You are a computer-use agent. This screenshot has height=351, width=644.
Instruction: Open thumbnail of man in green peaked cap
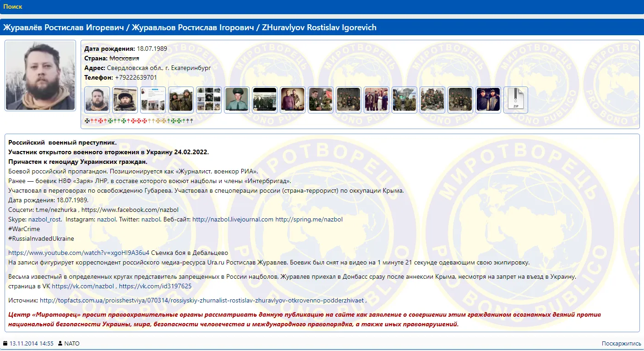point(237,100)
